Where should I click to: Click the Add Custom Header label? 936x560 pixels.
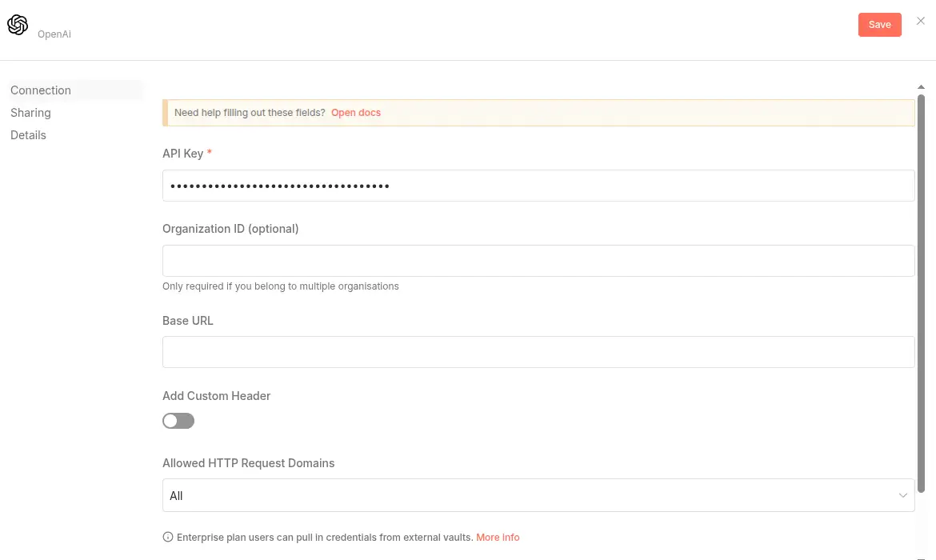click(217, 396)
